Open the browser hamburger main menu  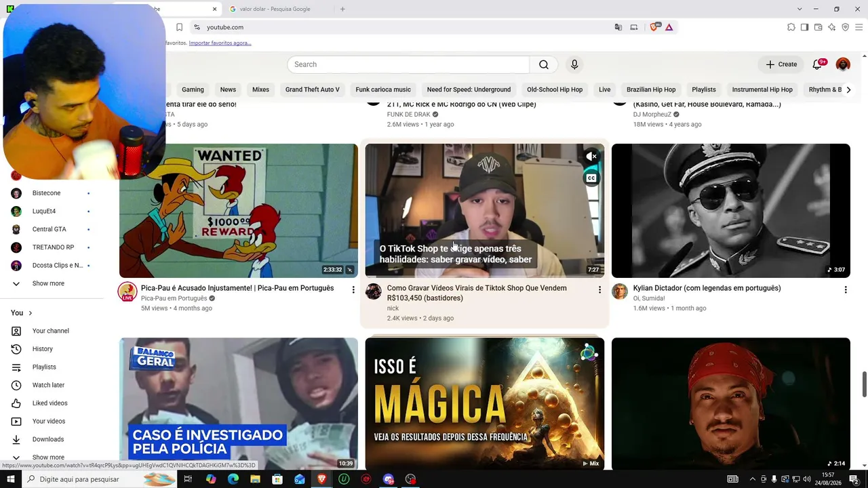pos(859,27)
